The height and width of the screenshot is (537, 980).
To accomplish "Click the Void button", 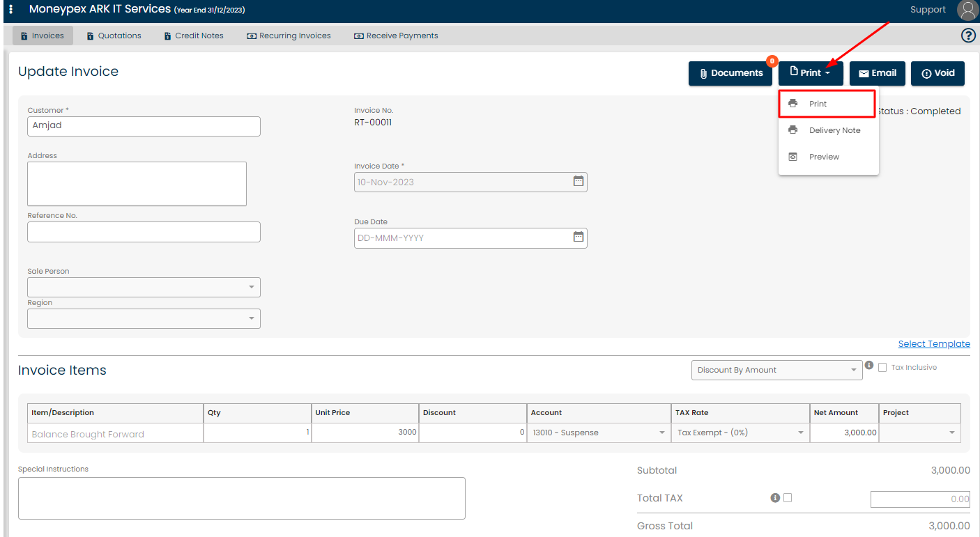I will tap(937, 73).
